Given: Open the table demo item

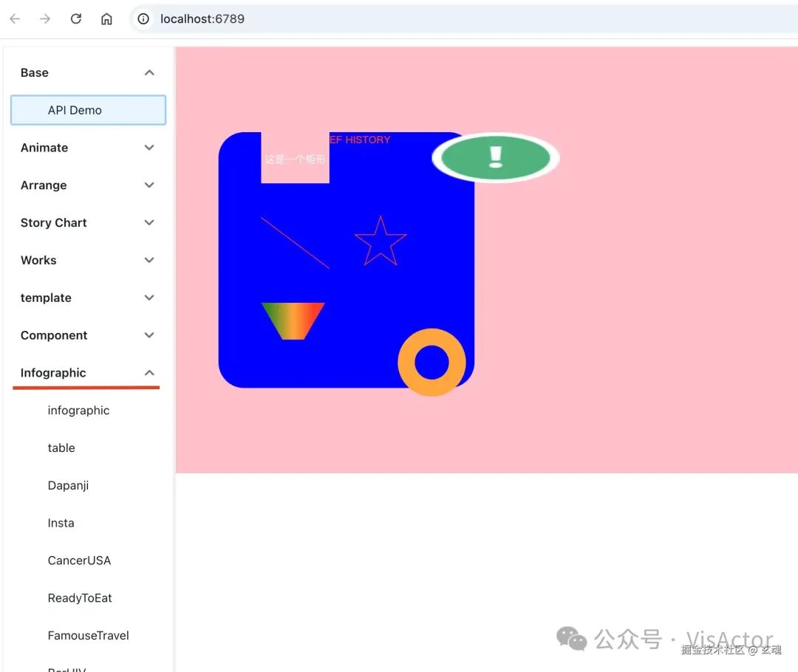Looking at the screenshot, I should click(x=61, y=448).
